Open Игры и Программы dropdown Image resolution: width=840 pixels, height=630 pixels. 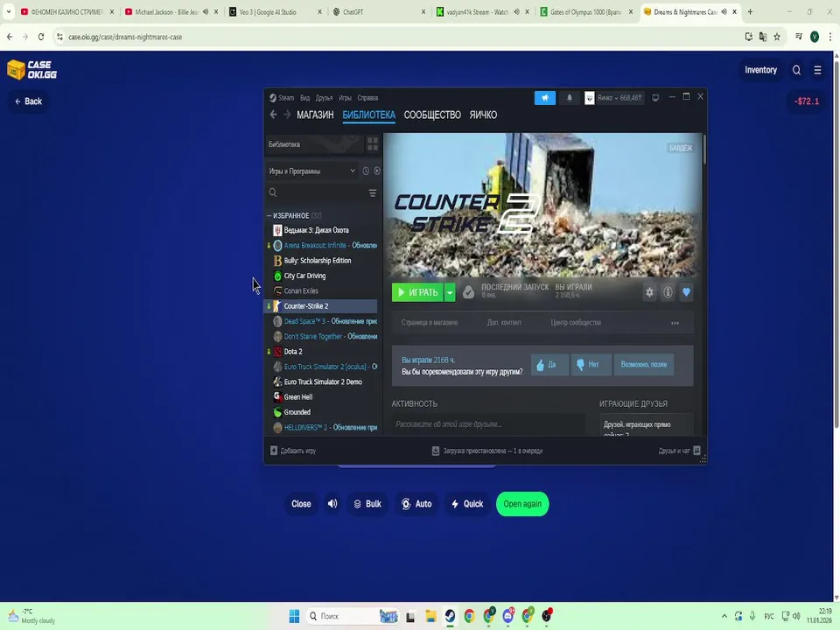pos(312,171)
